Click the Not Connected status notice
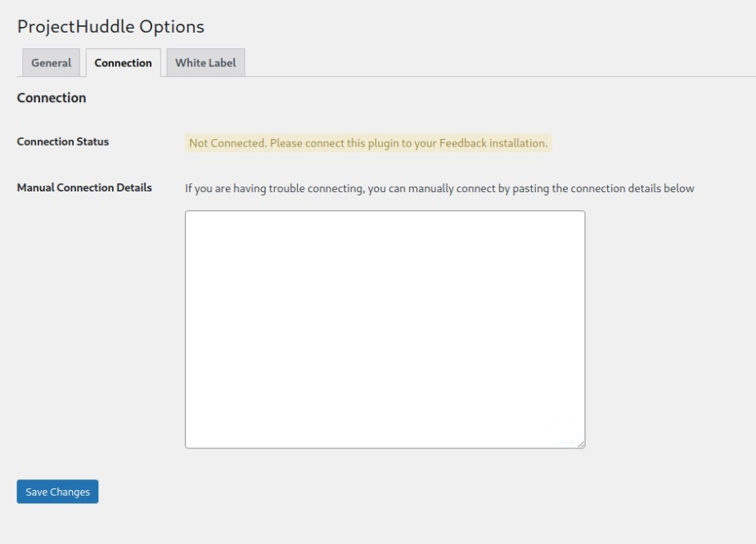This screenshot has height=544, width=756. point(368,143)
